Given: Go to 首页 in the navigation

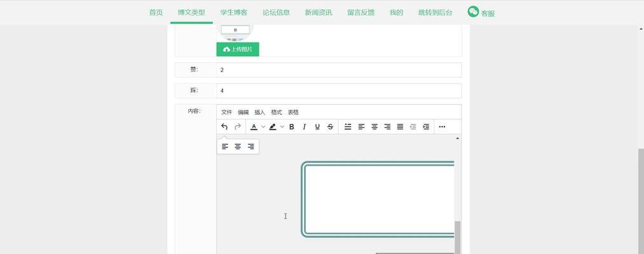Looking at the screenshot, I should pos(156,12).
